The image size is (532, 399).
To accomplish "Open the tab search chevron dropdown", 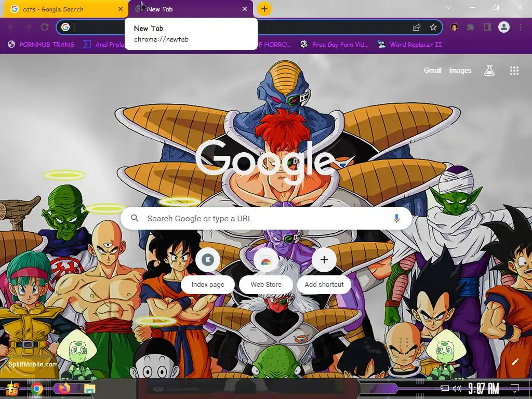I will tap(448, 7).
